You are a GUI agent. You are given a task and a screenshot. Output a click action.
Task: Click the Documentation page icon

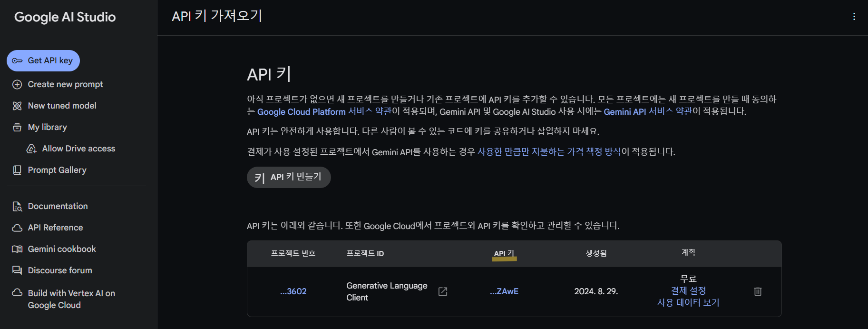tap(17, 206)
